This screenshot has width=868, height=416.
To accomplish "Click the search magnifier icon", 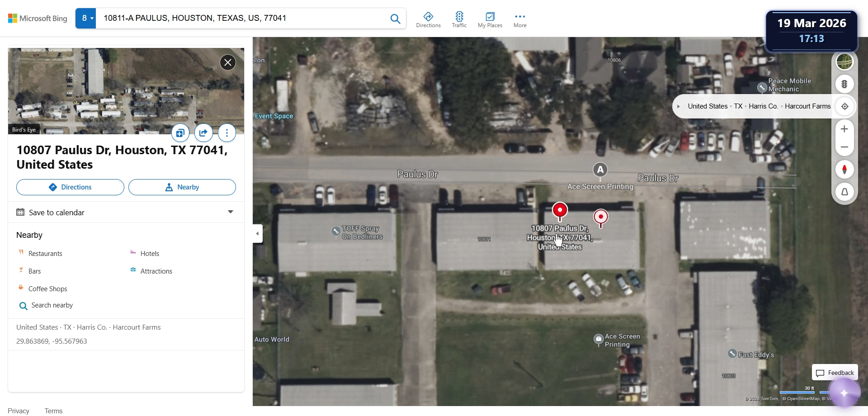I will [395, 19].
